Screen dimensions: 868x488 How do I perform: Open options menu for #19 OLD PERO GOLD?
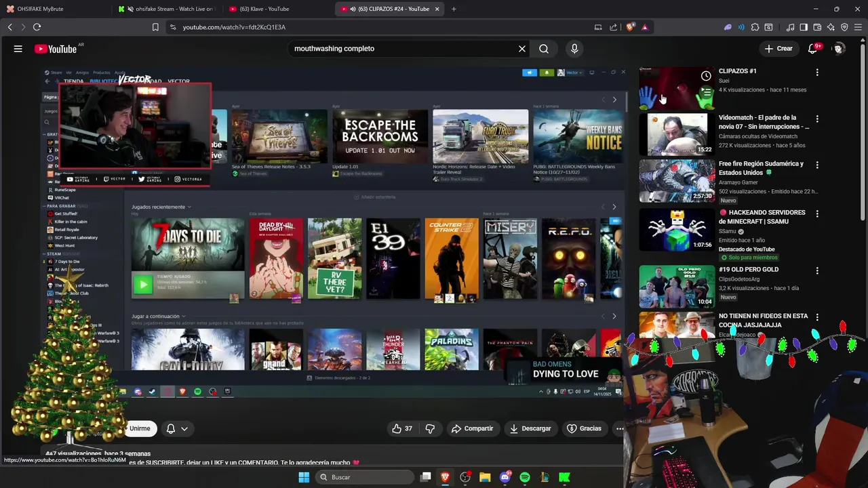817,270
